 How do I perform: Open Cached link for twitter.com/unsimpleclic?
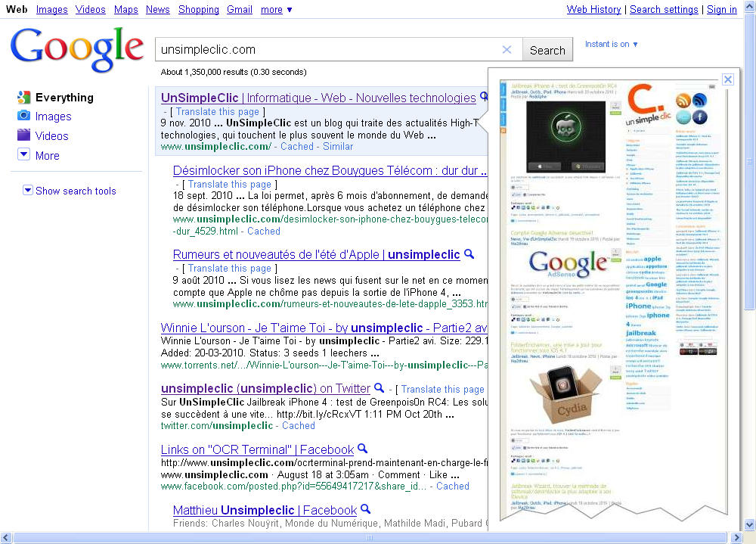(x=299, y=426)
